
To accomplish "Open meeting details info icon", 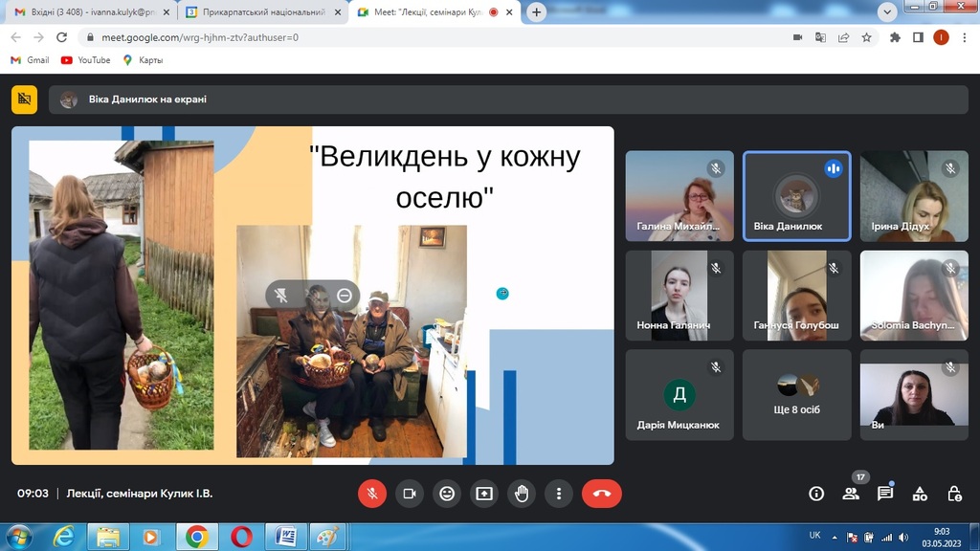I will click(816, 494).
